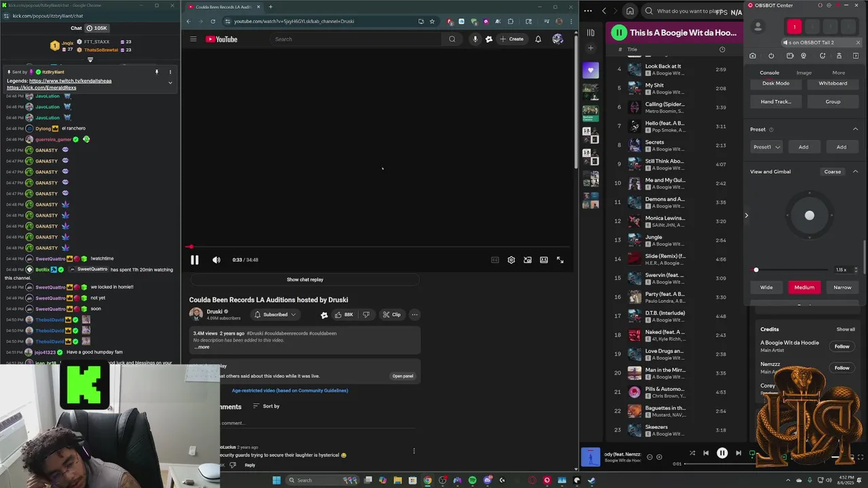Add current song to Liked Songs
Screen dimensions: 868x488
coord(659,457)
